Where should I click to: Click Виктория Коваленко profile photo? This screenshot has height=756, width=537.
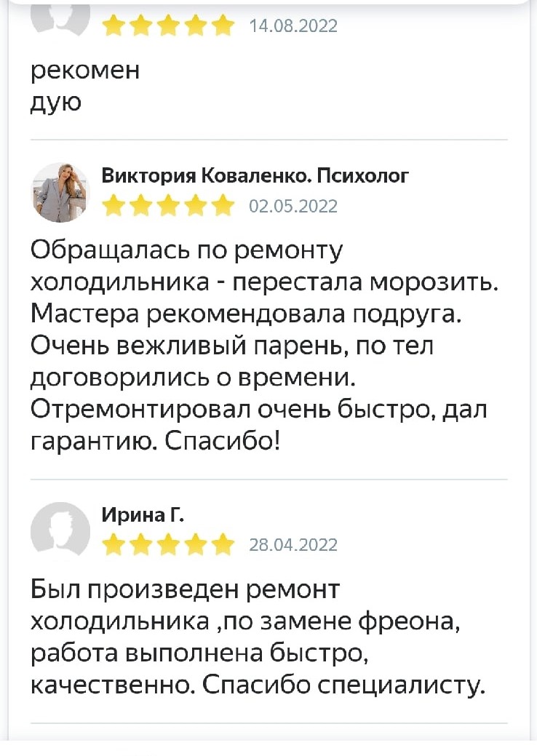tap(60, 192)
